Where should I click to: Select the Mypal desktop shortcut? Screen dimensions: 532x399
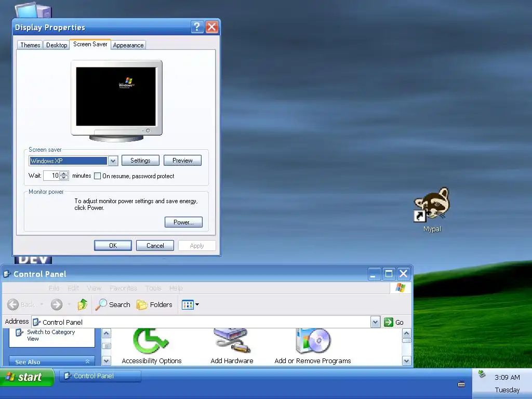click(x=432, y=210)
